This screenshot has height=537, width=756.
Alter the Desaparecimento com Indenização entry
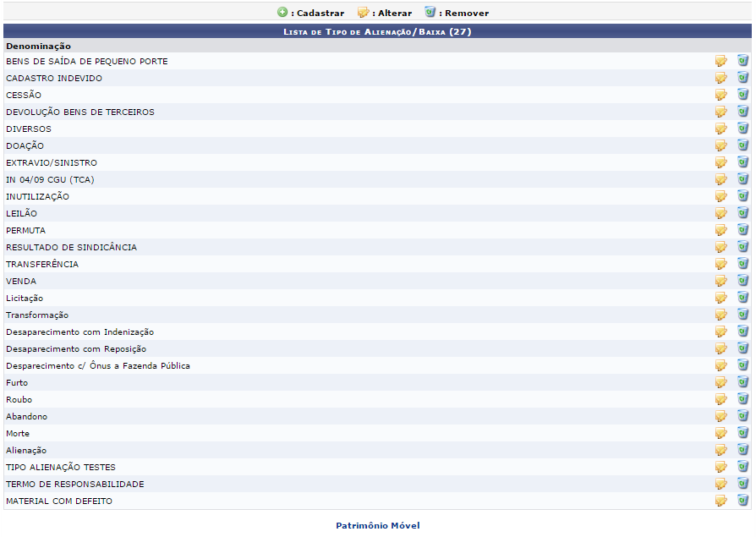720,332
